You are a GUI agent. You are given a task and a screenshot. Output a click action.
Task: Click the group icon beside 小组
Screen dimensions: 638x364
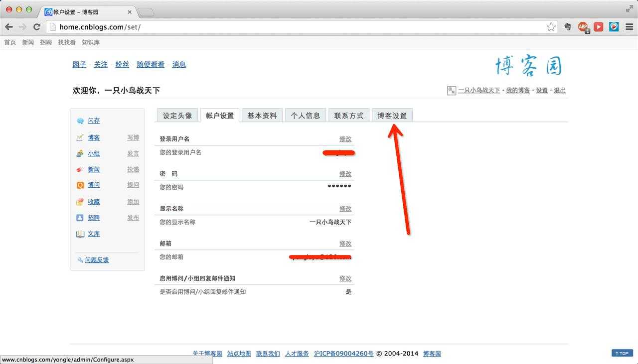pos(80,154)
